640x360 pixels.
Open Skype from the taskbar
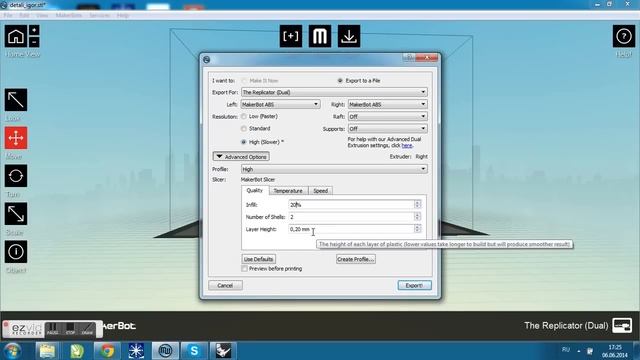194,351
